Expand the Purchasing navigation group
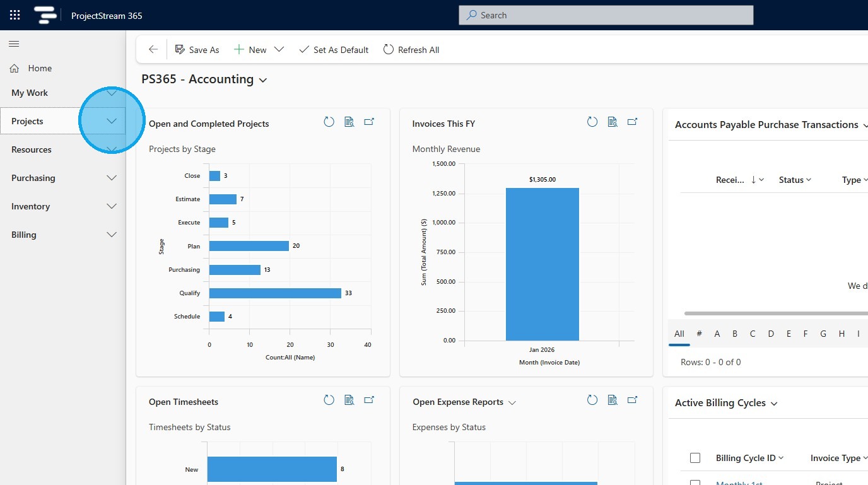 112,178
